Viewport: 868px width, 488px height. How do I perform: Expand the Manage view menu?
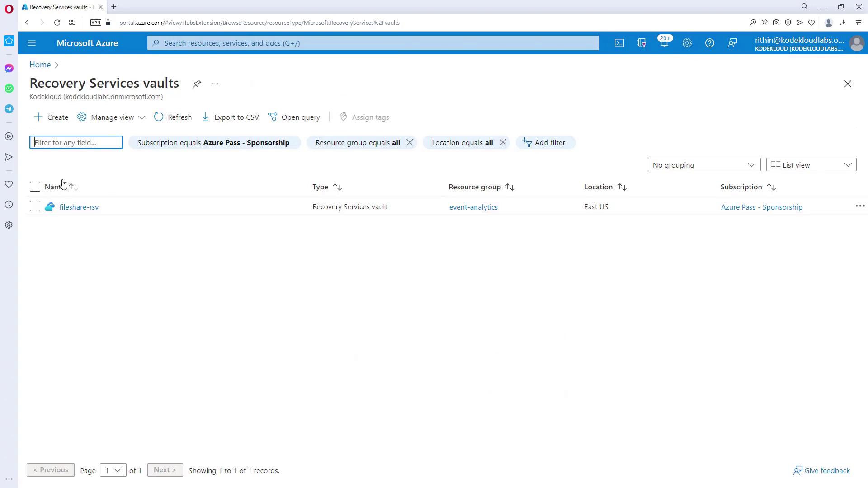tap(112, 117)
